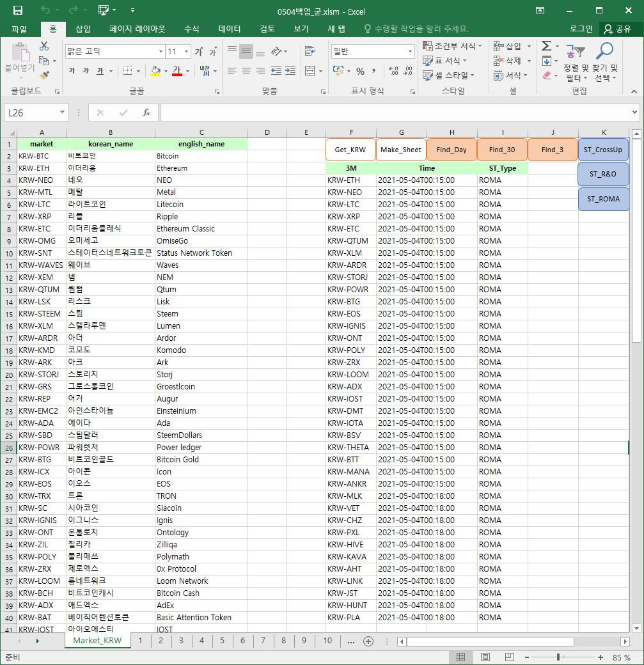Switch to the 수식 ribbon tab
The image size is (644, 665).
[x=191, y=29]
